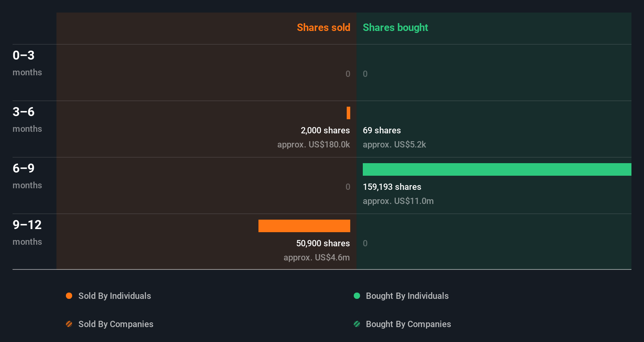
Task: Click the approx. US$180.0k value
Action: click(313, 145)
